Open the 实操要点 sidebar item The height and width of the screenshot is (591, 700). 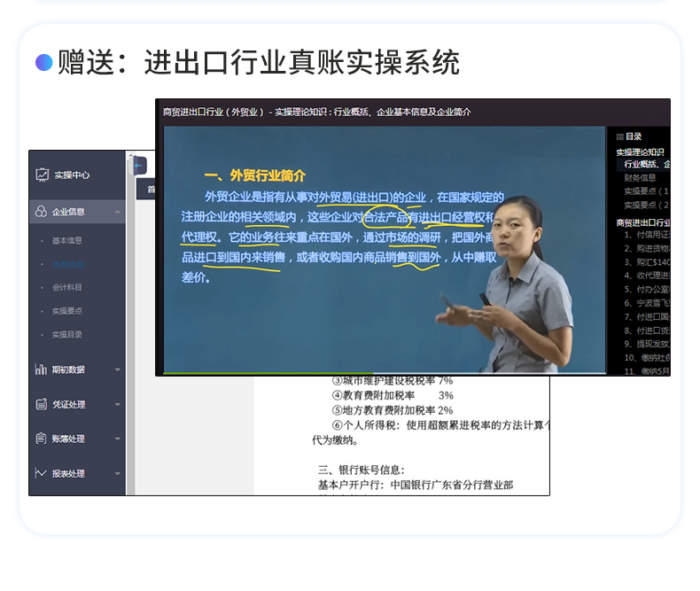click(x=67, y=311)
